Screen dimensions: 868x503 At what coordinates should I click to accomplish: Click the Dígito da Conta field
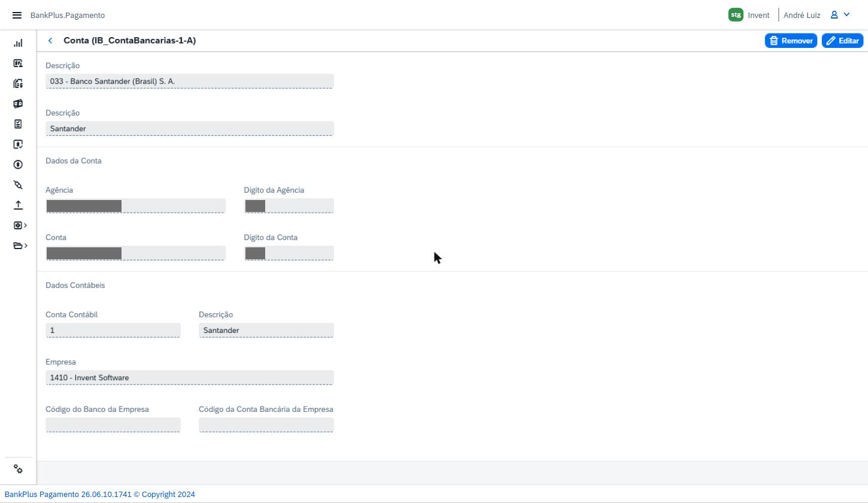(x=289, y=253)
